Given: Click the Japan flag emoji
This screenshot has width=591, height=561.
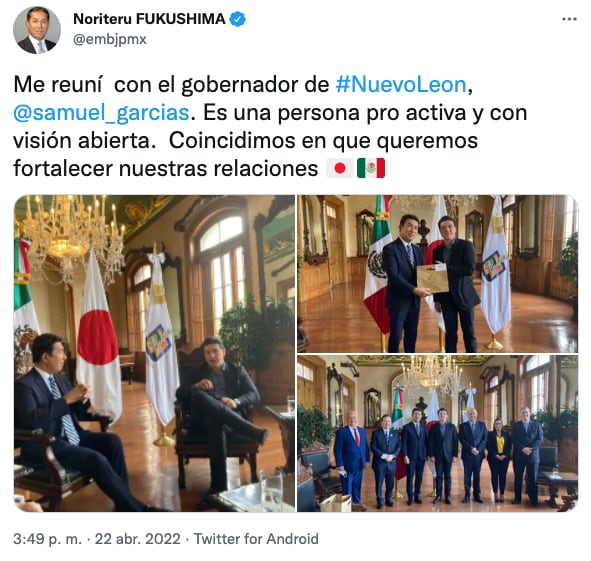Looking at the screenshot, I should [340, 168].
